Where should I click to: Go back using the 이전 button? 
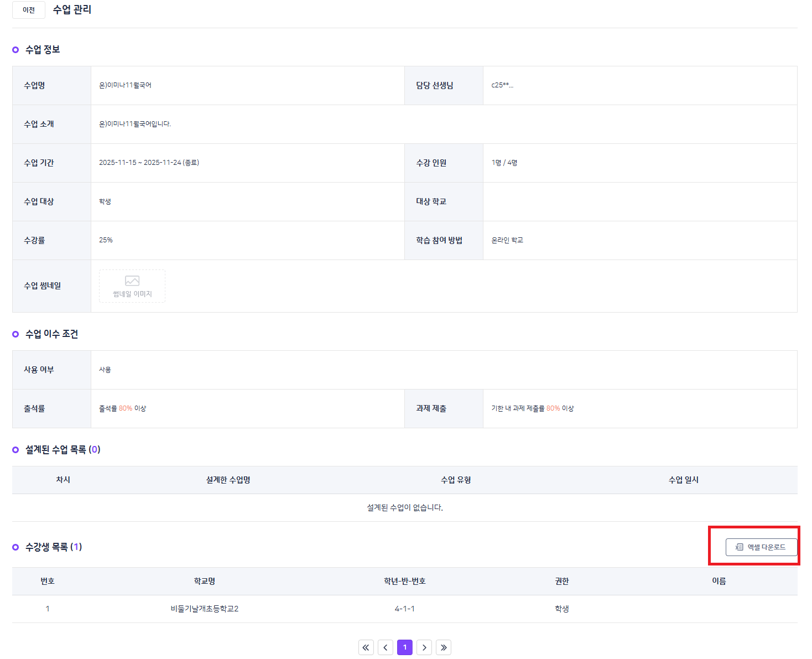click(x=29, y=10)
